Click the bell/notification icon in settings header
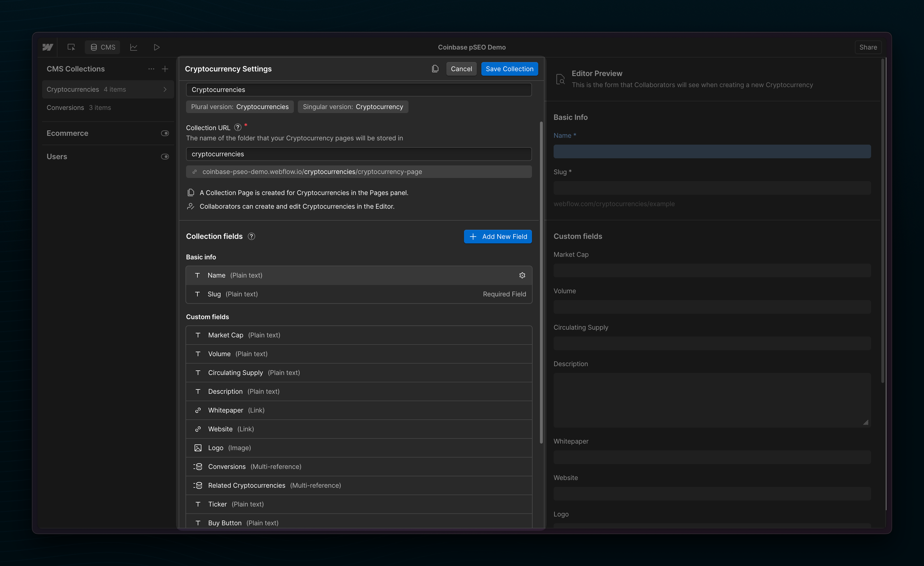Screen dimensions: 924x566 tap(435, 69)
